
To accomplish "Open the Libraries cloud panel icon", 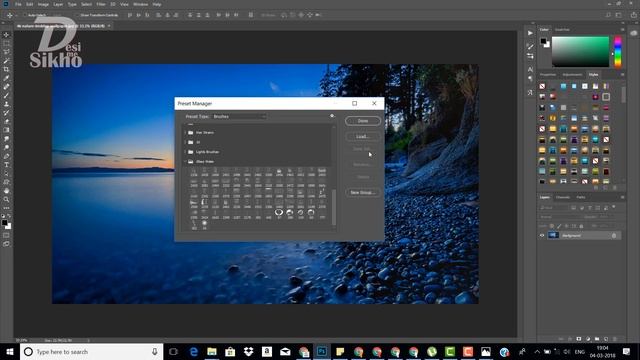I will 633,33.
